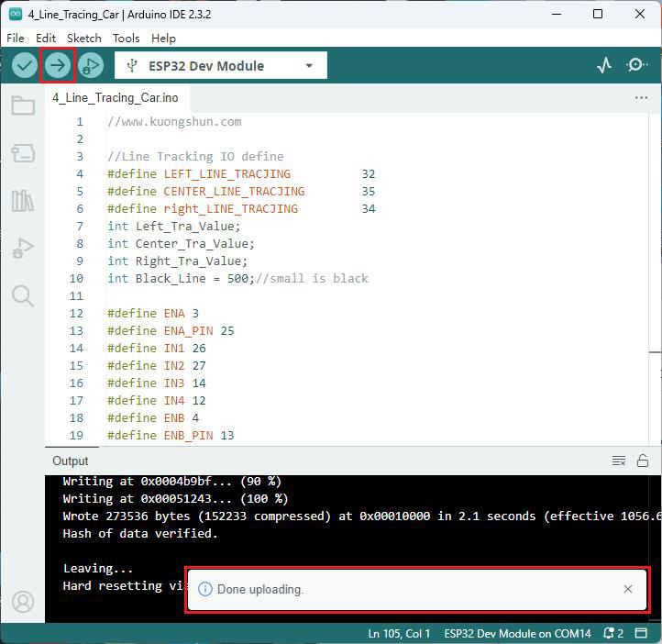This screenshot has height=644, width=662.
Task: Click value 35 on CENTER_LINE_TRACJING line
Action: [369, 192]
